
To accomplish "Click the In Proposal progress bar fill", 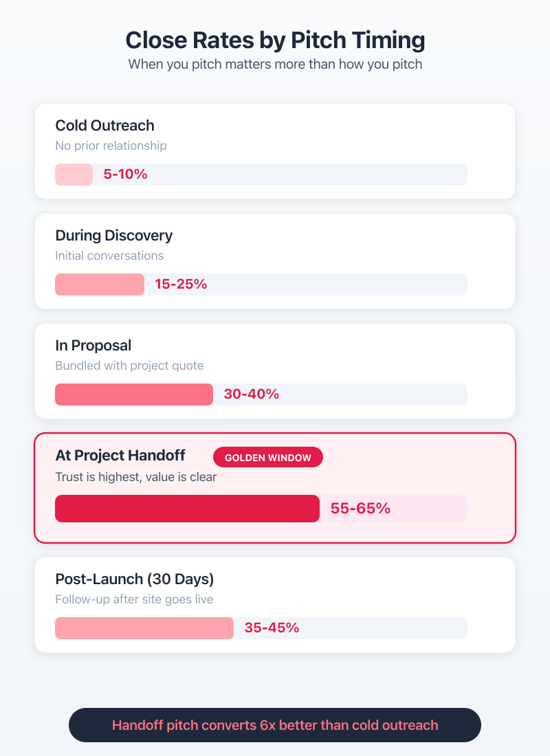I will (134, 394).
